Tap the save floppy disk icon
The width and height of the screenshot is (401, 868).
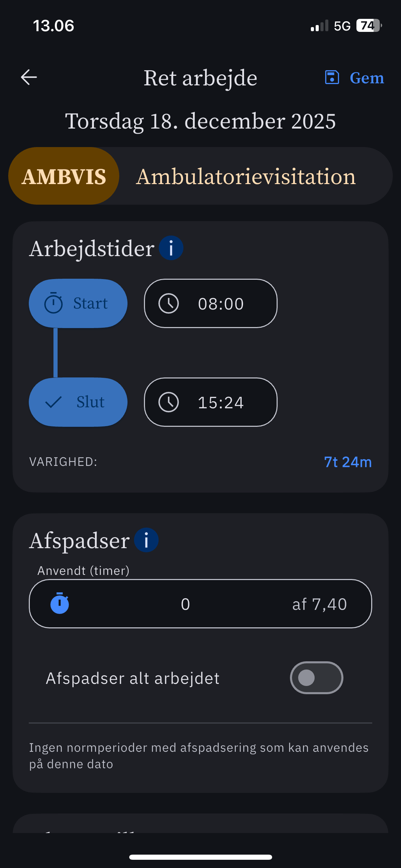pyautogui.click(x=332, y=77)
